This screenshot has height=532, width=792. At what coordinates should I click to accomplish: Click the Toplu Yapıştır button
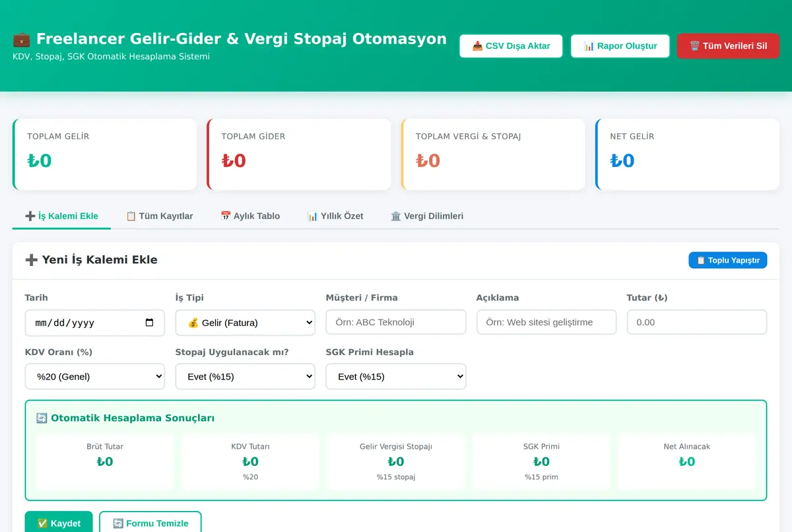click(728, 260)
